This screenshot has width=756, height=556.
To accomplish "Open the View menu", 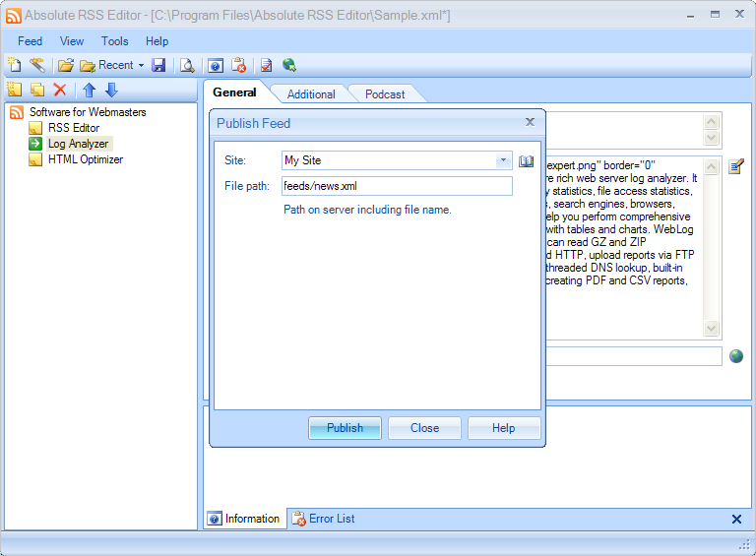I will [x=71, y=41].
